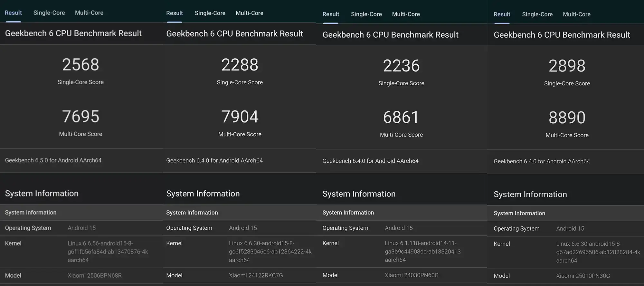Click model value Xiaomi 24030PN60G

pos(412,275)
